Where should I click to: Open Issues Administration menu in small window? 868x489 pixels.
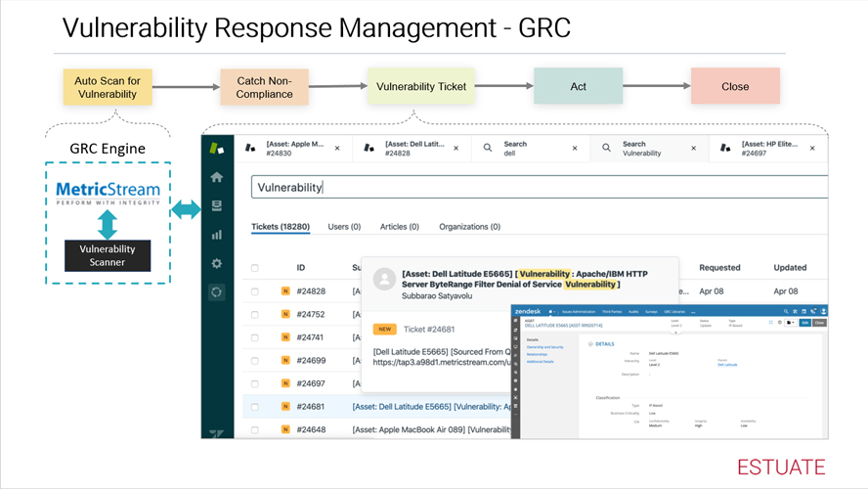click(x=579, y=312)
